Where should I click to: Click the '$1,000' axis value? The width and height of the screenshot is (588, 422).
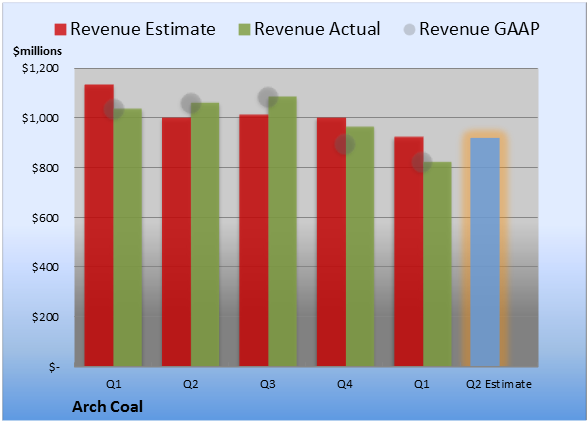pos(40,118)
